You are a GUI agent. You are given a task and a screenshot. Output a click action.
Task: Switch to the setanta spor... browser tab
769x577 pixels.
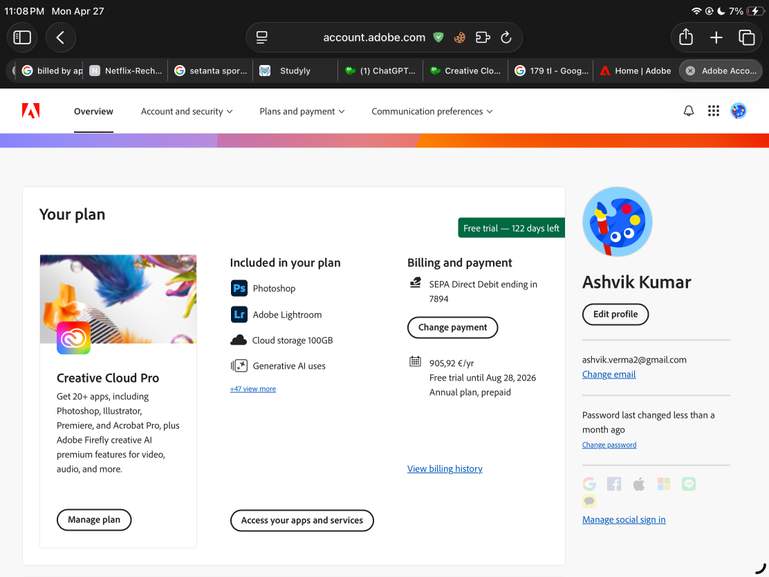point(211,71)
